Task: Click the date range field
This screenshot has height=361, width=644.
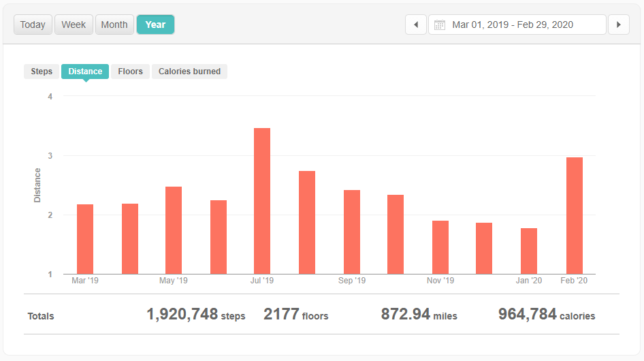Action: [517, 25]
